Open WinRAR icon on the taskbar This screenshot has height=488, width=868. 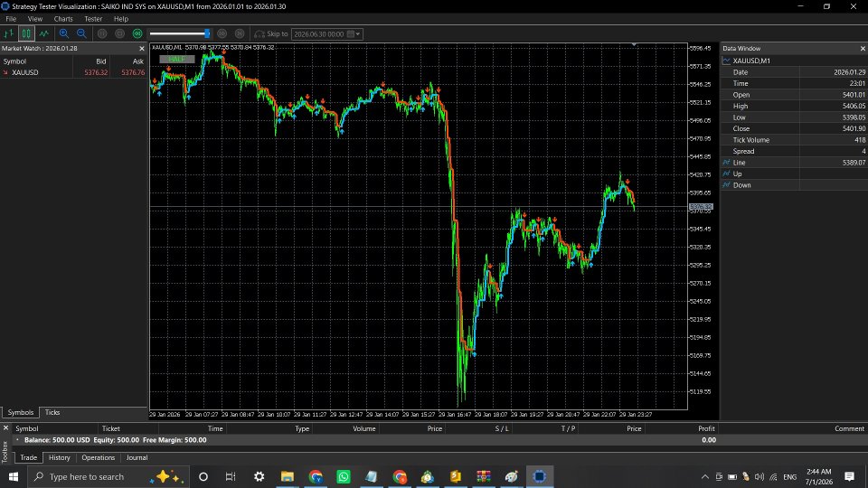pos(483,476)
